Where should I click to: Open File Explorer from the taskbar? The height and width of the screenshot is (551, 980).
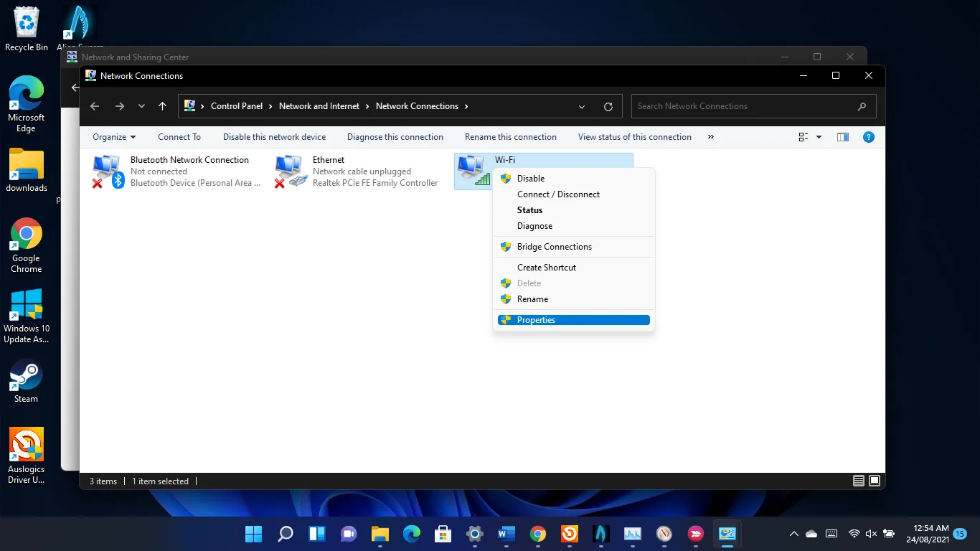coord(380,534)
